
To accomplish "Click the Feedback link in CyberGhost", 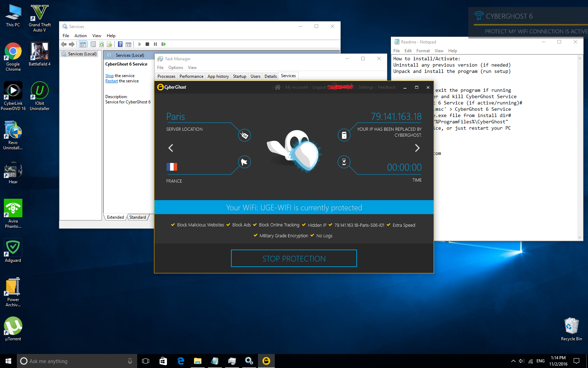I will pyautogui.click(x=387, y=87).
